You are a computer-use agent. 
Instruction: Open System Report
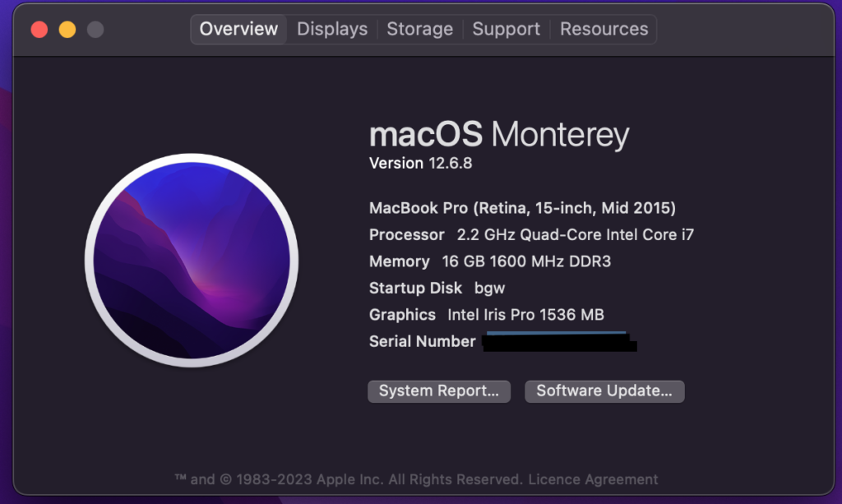tap(439, 391)
